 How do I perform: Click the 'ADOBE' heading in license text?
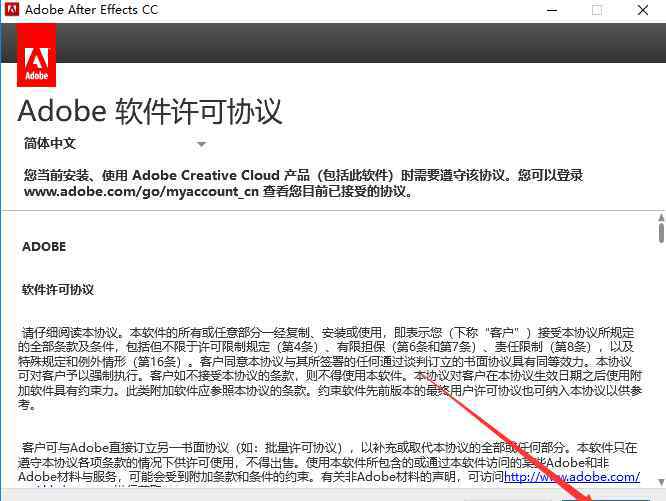click(x=44, y=247)
